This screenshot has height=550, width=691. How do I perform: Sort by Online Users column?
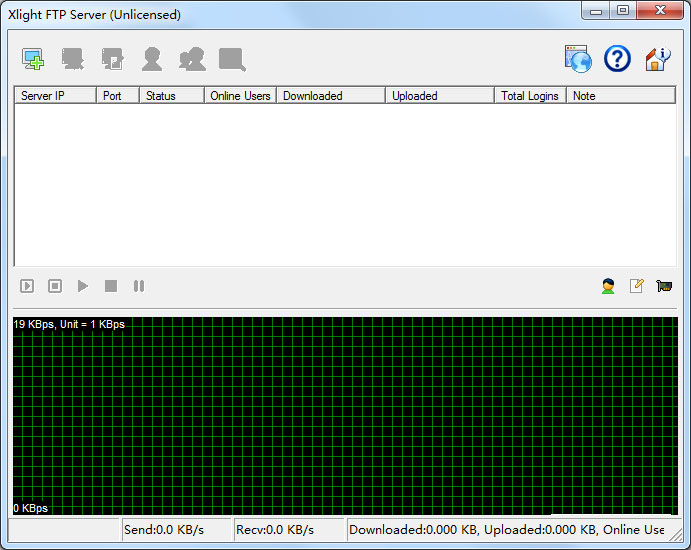pos(240,96)
